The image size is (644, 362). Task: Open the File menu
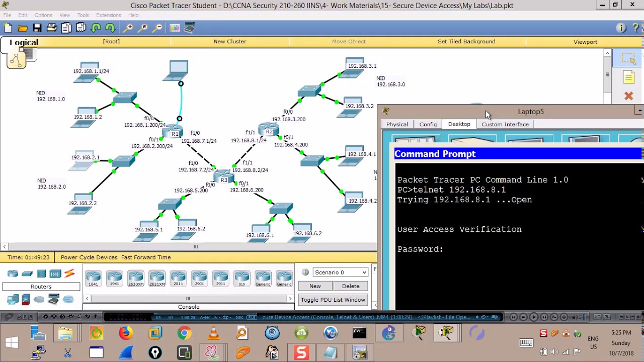coord(7,15)
